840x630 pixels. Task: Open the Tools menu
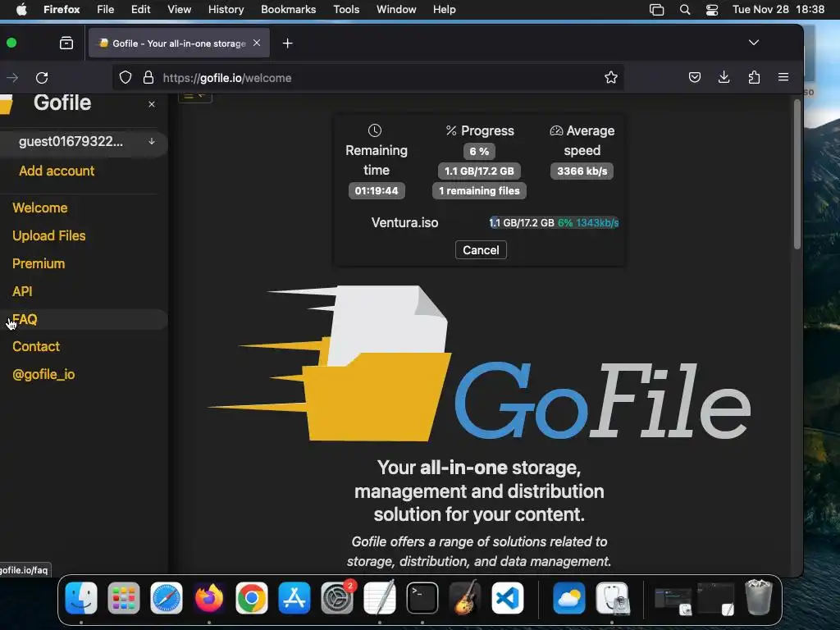click(347, 10)
